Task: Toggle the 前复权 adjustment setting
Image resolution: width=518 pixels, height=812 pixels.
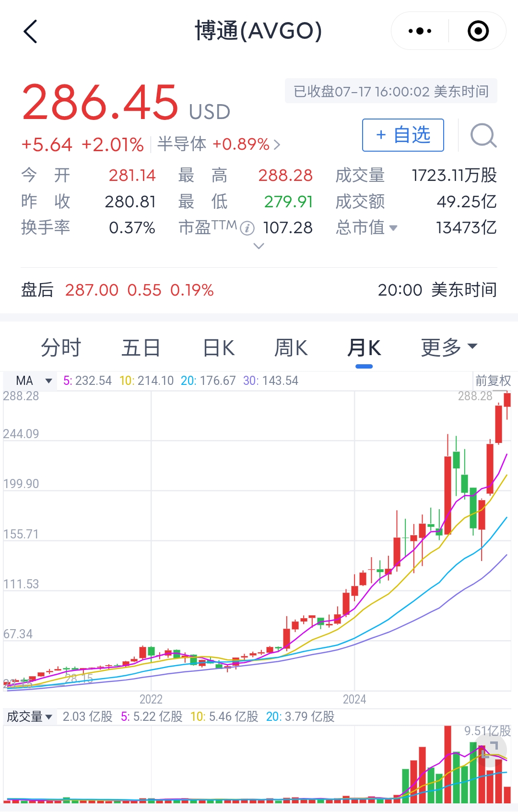Action: 493,381
